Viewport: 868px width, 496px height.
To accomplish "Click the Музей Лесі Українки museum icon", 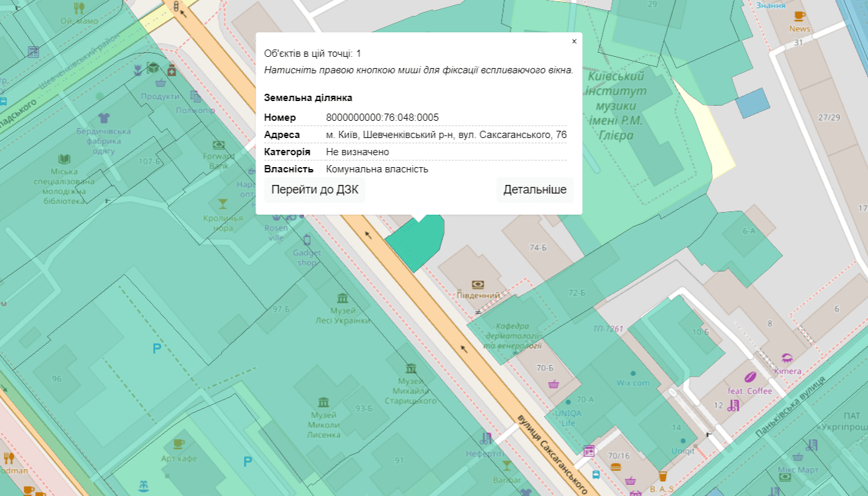I will [x=343, y=298].
